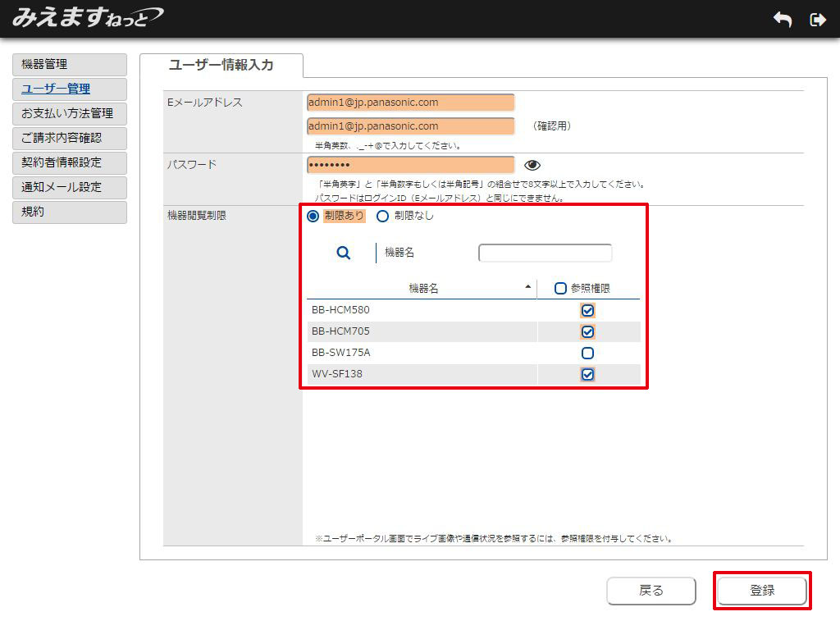Select the 制限なし radio button
840x630 pixels.
pos(382,217)
